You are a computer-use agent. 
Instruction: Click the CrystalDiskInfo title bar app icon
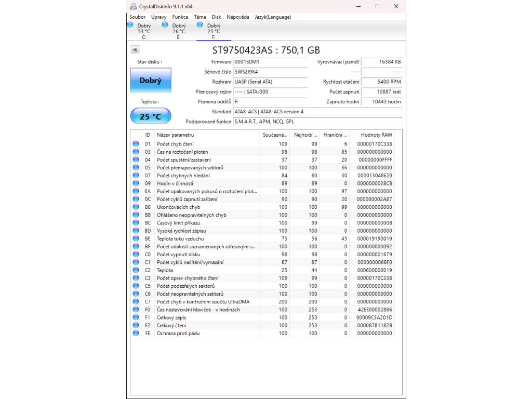(x=133, y=6)
